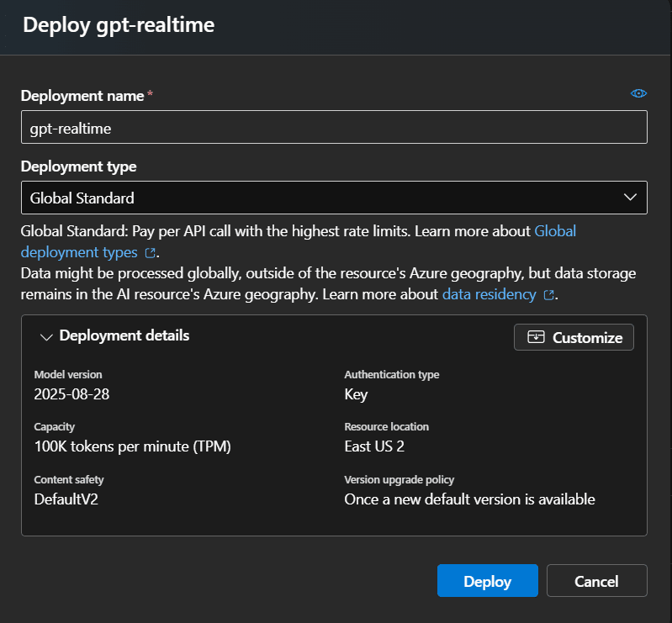Click the Key authentication type value
Viewport: 672px width, 623px height.
tap(356, 394)
